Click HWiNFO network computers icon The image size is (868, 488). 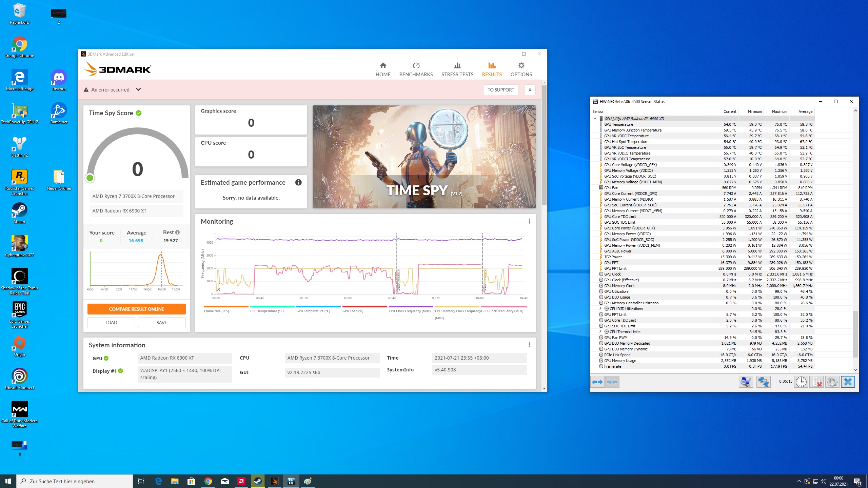tap(763, 382)
